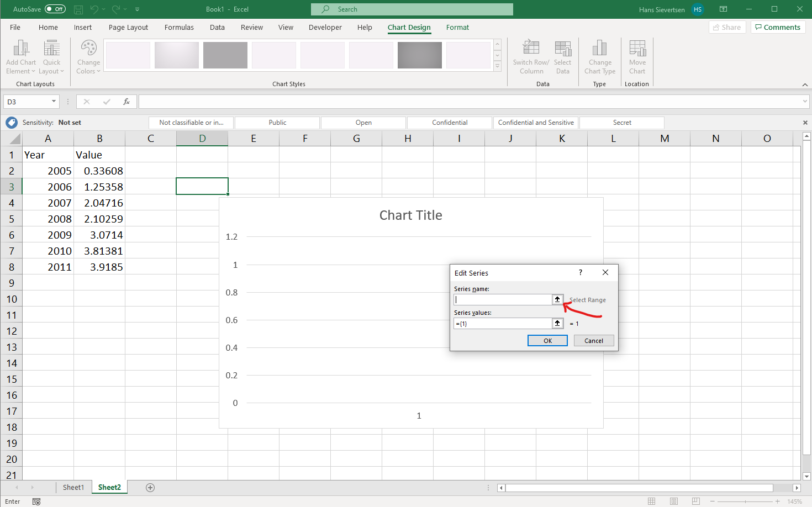Click the Insert Function fx icon
This screenshot has width=812, height=507.
(x=126, y=102)
